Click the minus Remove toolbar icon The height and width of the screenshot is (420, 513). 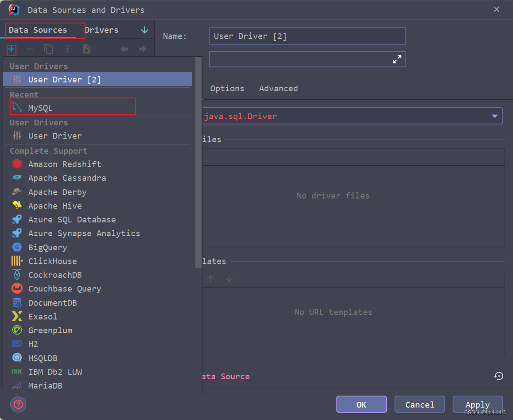(30, 49)
